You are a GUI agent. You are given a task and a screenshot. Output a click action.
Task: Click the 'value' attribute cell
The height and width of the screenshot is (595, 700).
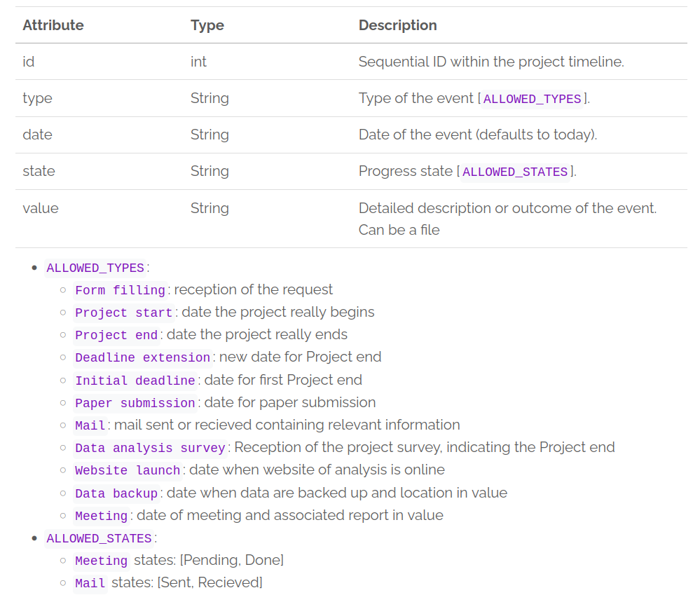point(41,208)
